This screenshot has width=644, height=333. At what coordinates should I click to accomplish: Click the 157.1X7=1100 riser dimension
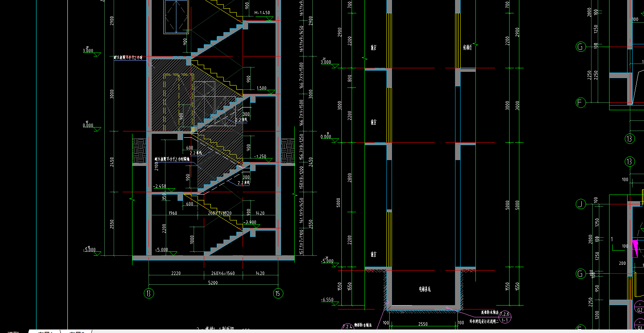pyautogui.click(x=301, y=242)
